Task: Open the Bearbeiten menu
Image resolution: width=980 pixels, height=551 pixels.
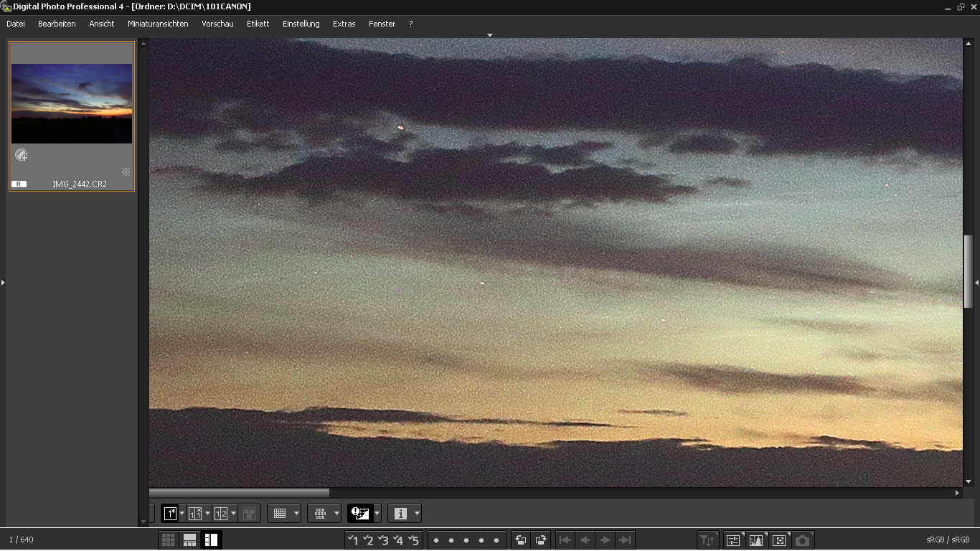Action: pyautogui.click(x=57, y=24)
